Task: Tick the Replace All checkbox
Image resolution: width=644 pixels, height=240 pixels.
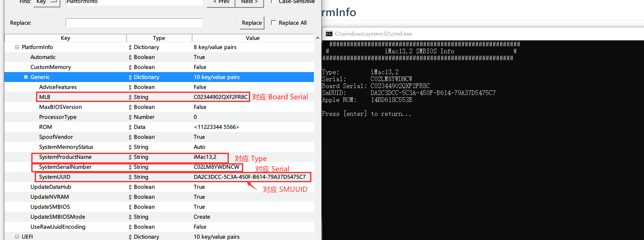Action: tap(274, 23)
